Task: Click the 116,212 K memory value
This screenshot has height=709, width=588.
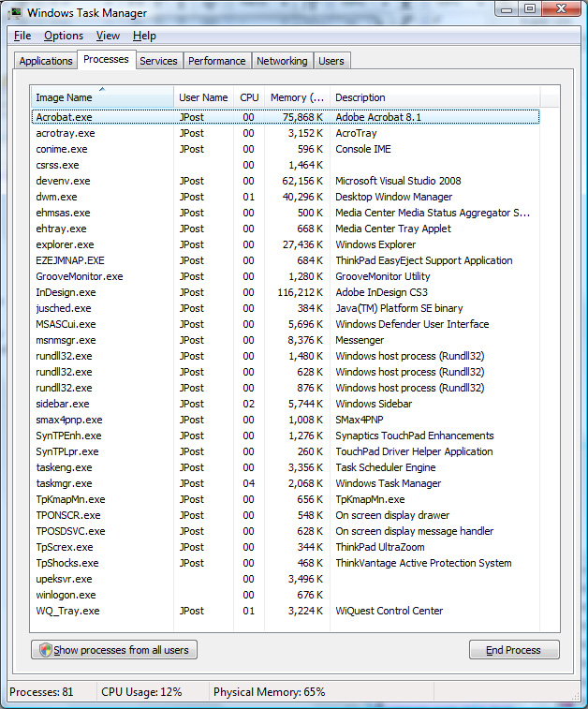Action: 301,292
